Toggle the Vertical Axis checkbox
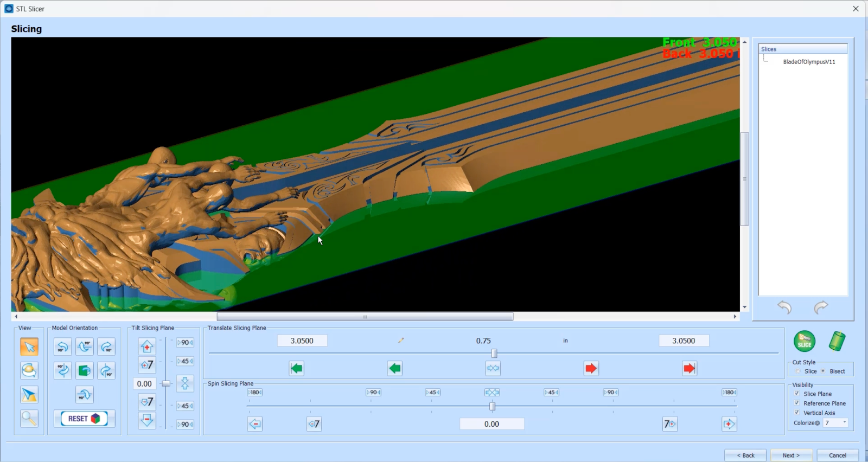The width and height of the screenshot is (868, 462). tap(797, 413)
